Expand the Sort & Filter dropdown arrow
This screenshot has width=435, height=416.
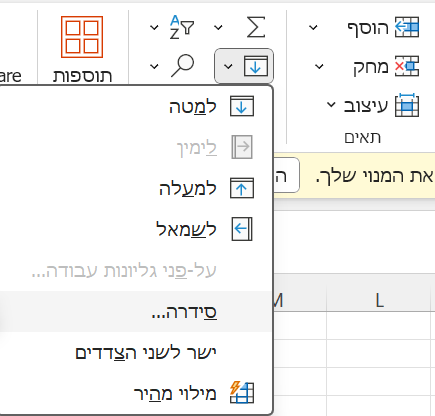point(154,27)
